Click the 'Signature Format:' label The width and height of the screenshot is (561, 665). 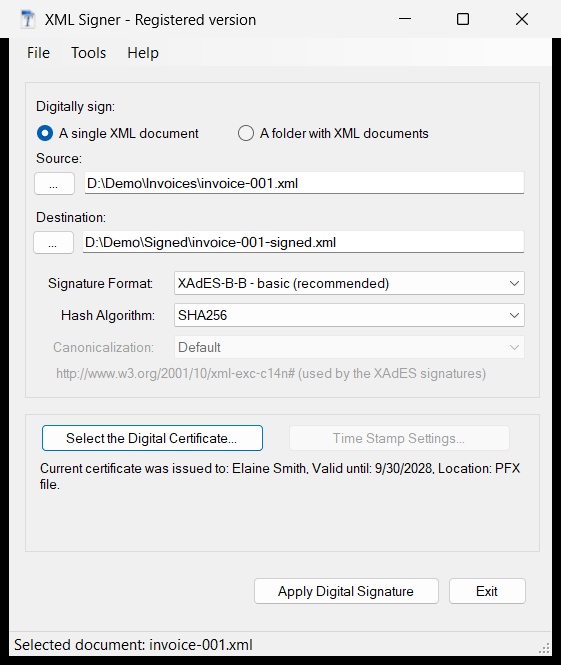point(100,283)
